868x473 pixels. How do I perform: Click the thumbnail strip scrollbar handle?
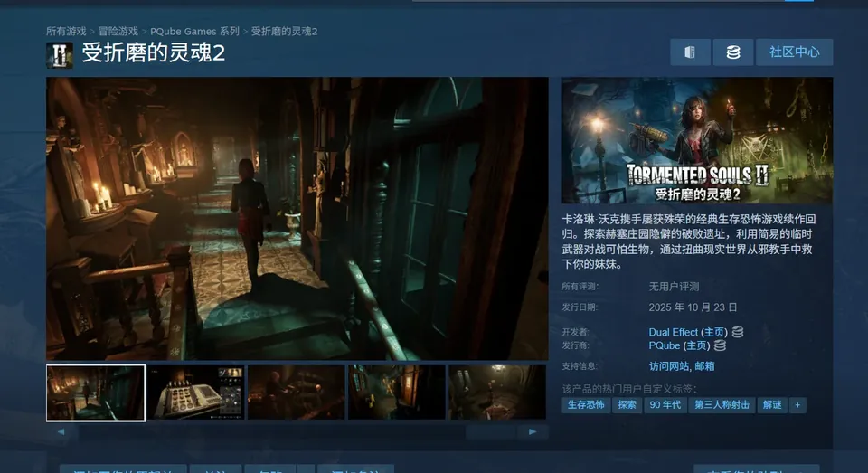point(491,431)
